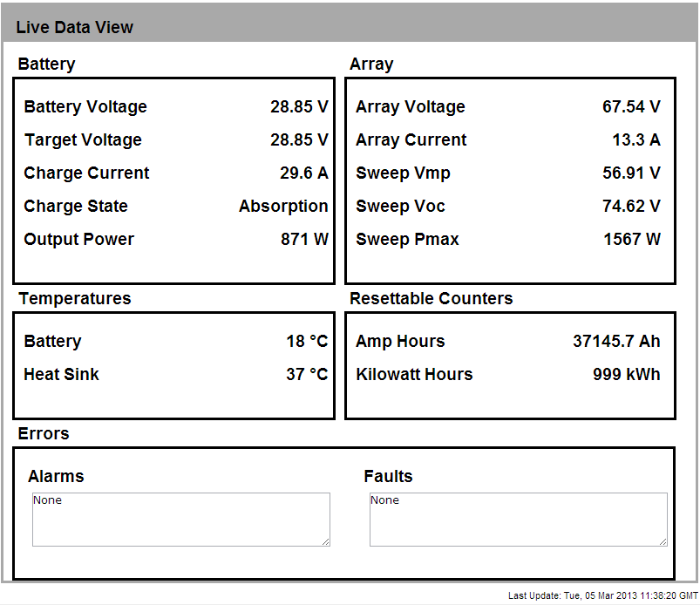Click the Live Data View title bar
The width and height of the screenshot is (700, 605).
pyautogui.click(x=349, y=27)
